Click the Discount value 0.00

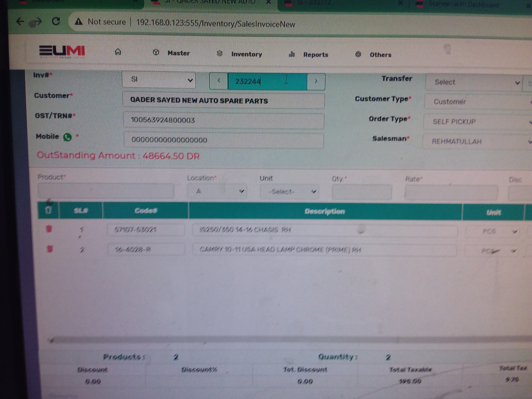coord(93,381)
